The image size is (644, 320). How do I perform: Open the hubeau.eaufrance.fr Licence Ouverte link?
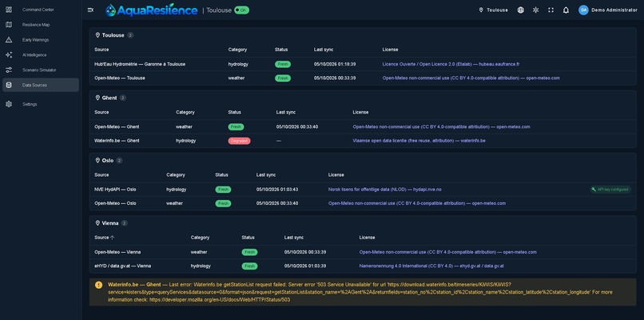pos(451,64)
